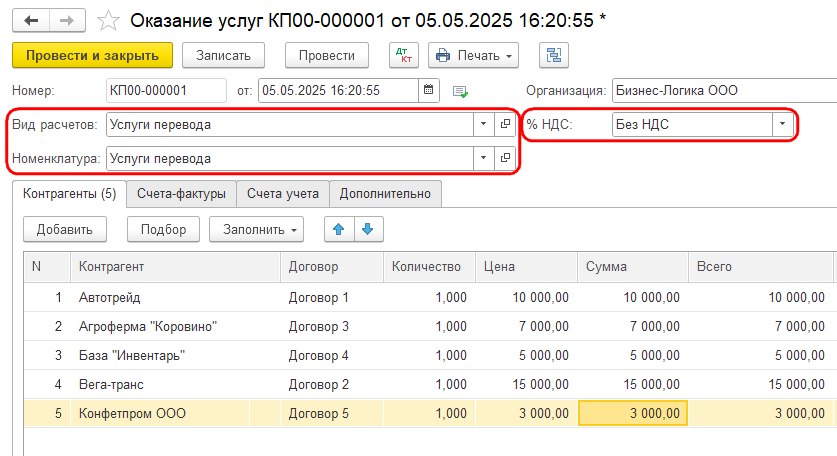
Task: Expand the Вид расчетов dropdown list
Action: click(484, 124)
